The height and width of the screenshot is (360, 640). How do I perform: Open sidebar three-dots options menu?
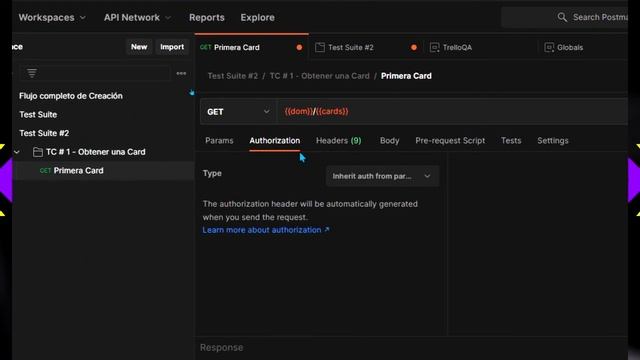tap(181, 73)
